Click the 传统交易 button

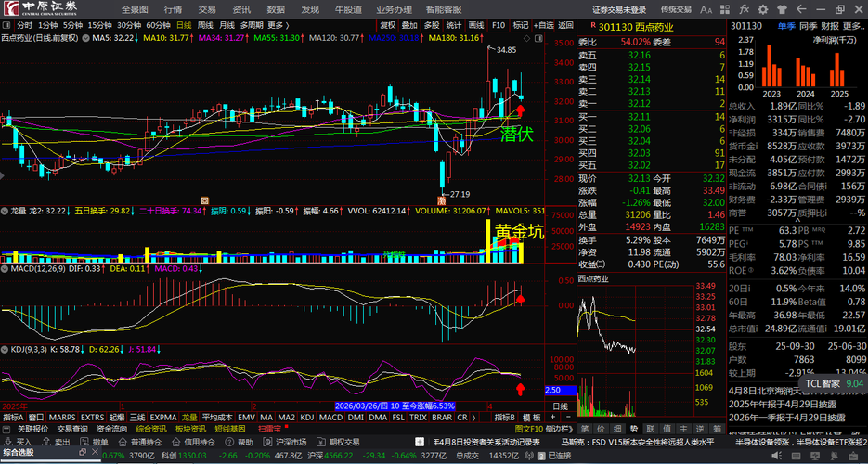(x=676, y=9)
